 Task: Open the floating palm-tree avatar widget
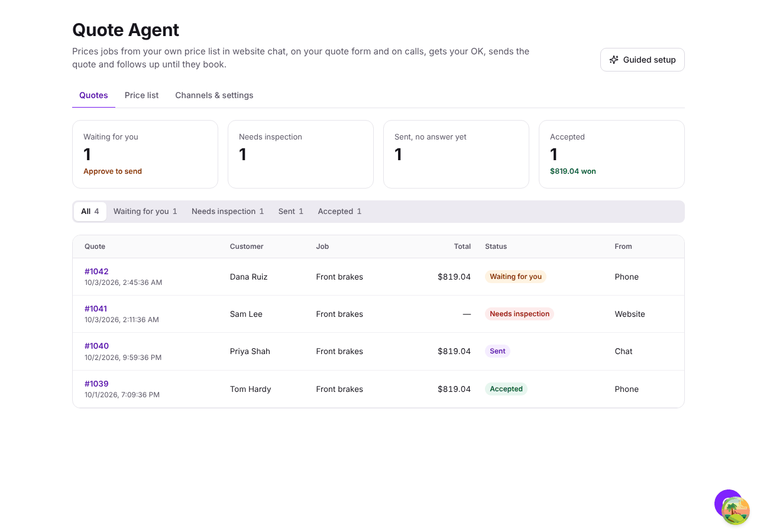[736, 511]
